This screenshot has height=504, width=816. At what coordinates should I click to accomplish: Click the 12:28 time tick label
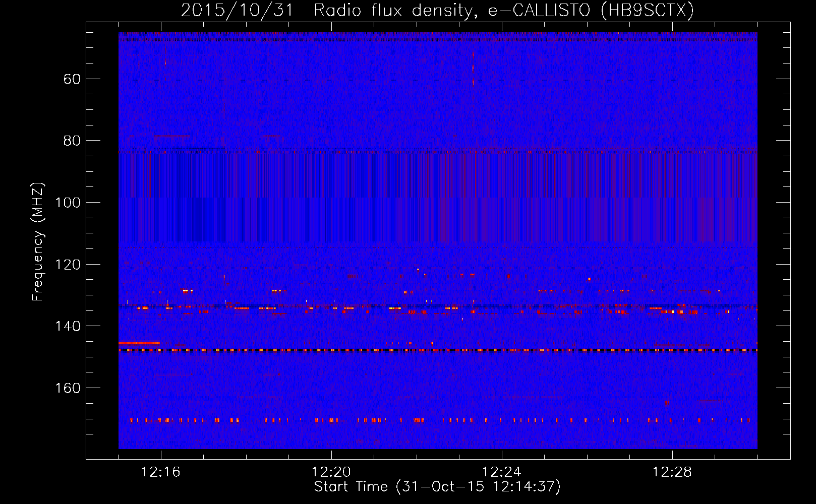(x=672, y=472)
